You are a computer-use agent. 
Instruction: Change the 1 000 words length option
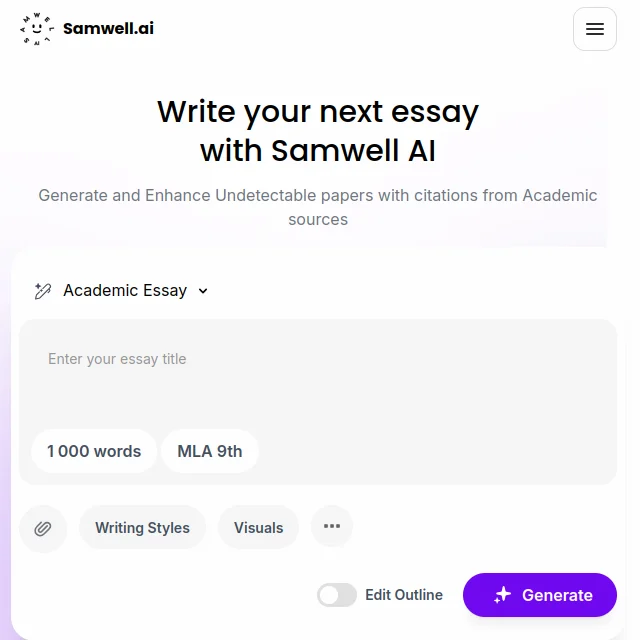coord(94,451)
